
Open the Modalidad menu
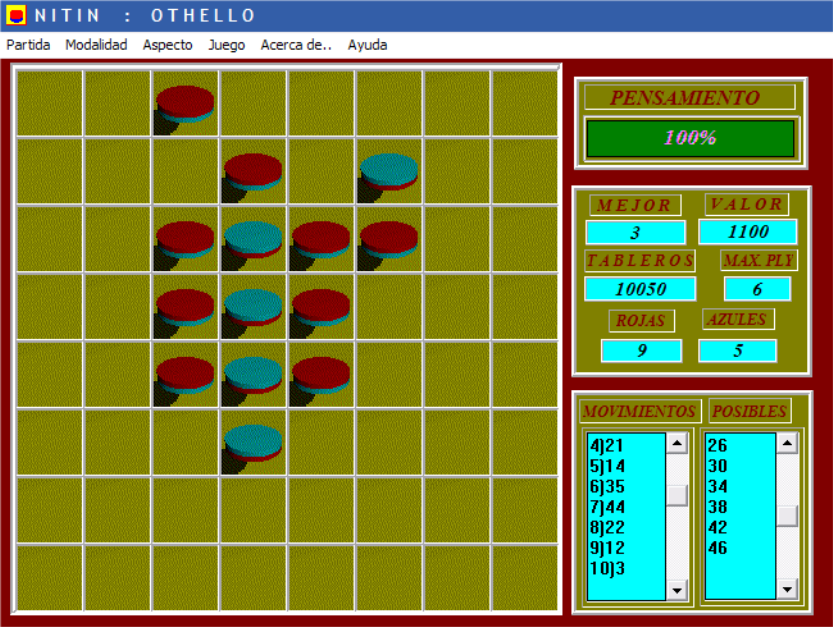click(96, 45)
